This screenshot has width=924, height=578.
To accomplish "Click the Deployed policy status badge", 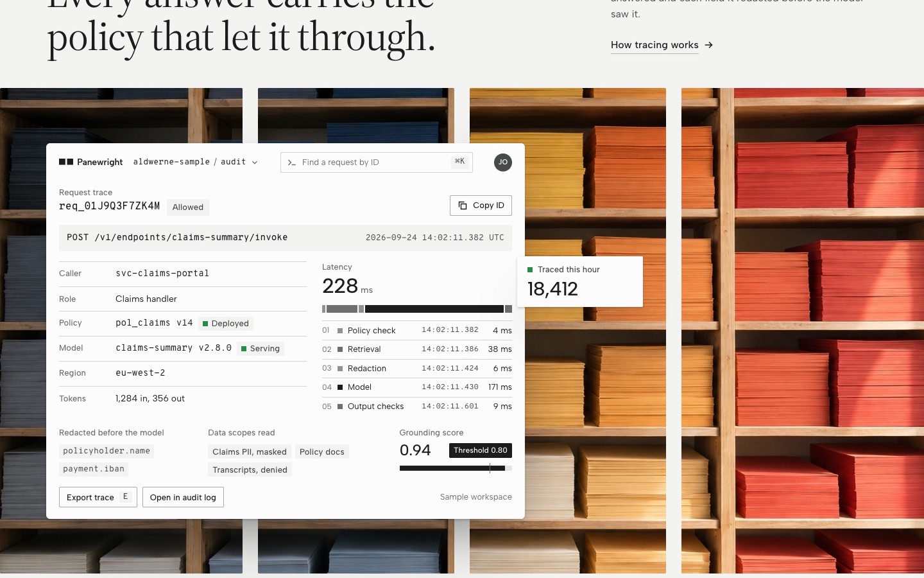I will tap(226, 324).
